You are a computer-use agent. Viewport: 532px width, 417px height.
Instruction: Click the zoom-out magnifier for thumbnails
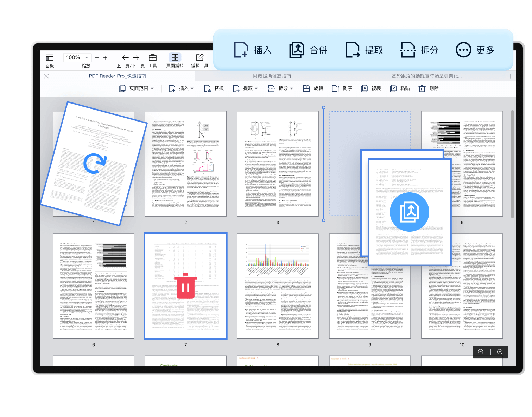coord(481,352)
